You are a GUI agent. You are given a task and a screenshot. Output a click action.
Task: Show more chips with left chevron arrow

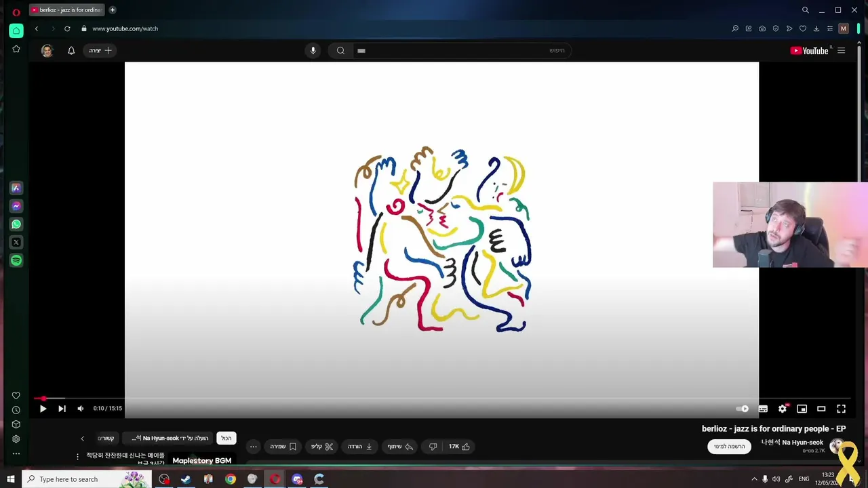(83, 439)
